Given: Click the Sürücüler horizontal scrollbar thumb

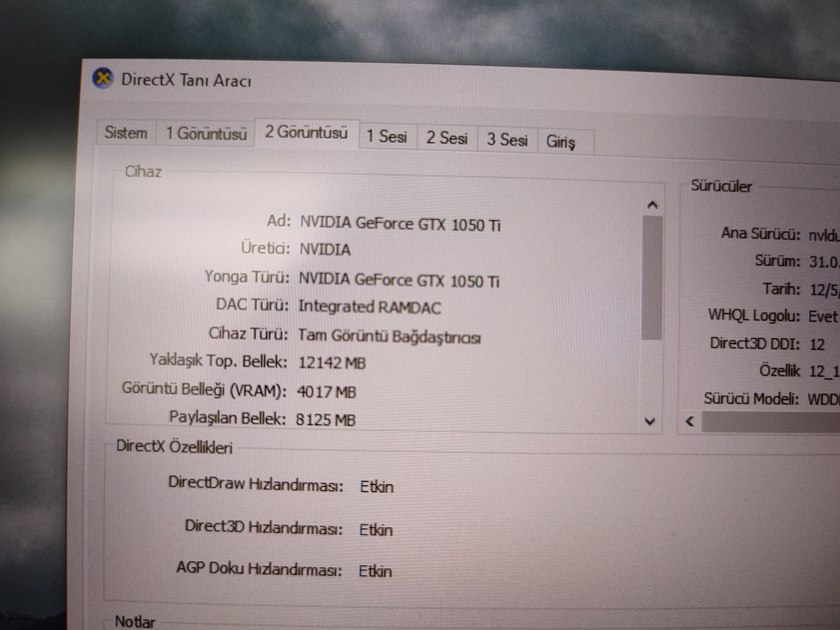Looking at the screenshot, I should (771, 422).
